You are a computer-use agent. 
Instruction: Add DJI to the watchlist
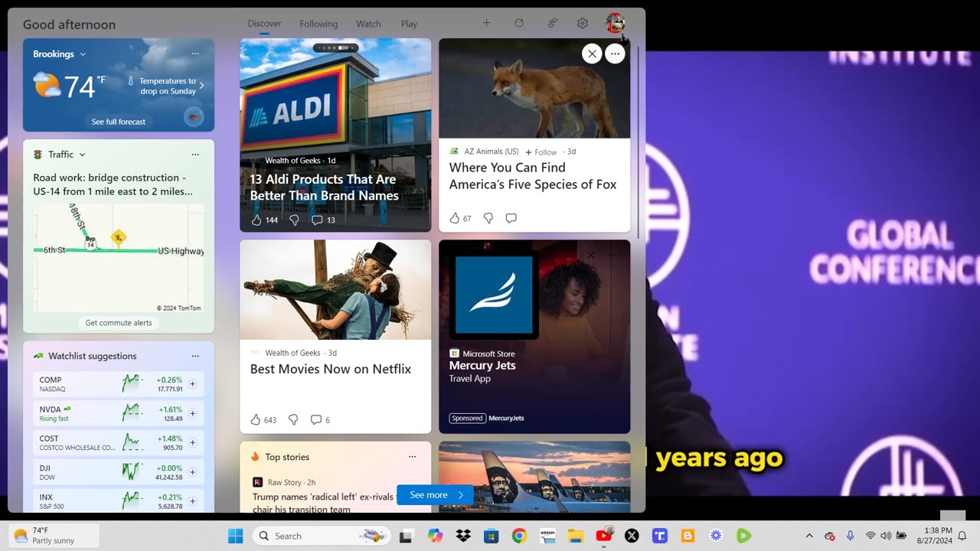[x=192, y=472]
